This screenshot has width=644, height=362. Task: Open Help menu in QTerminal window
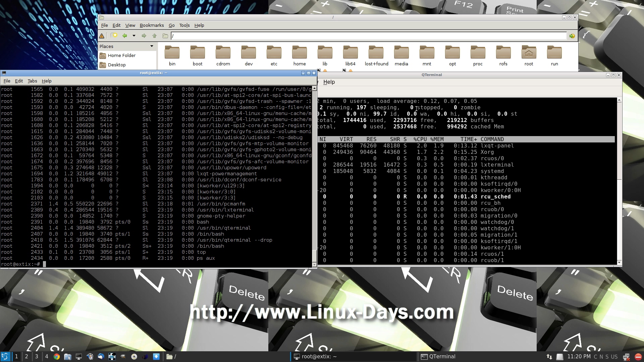point(329,82)
